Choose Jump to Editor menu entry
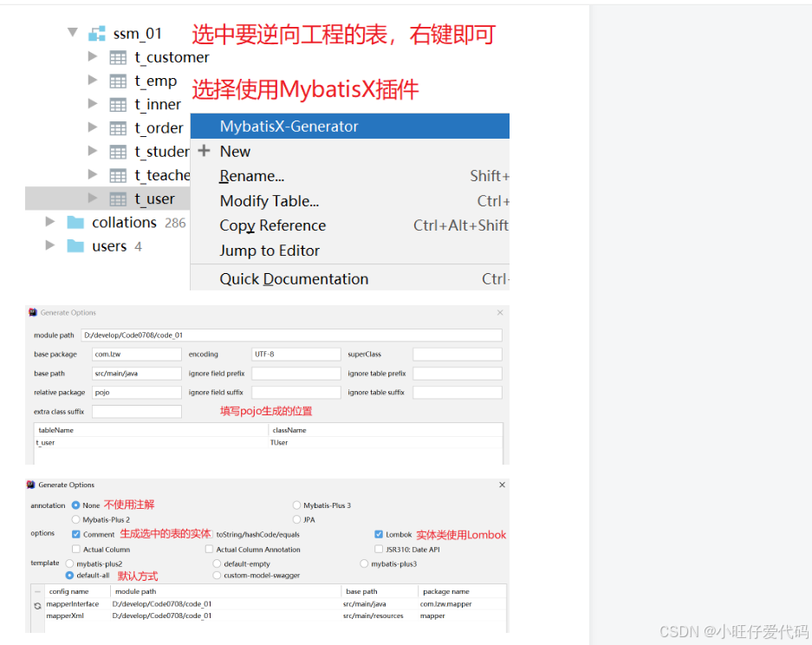The height and width of the screenshot is (645, 812). (x=349, y=251)
